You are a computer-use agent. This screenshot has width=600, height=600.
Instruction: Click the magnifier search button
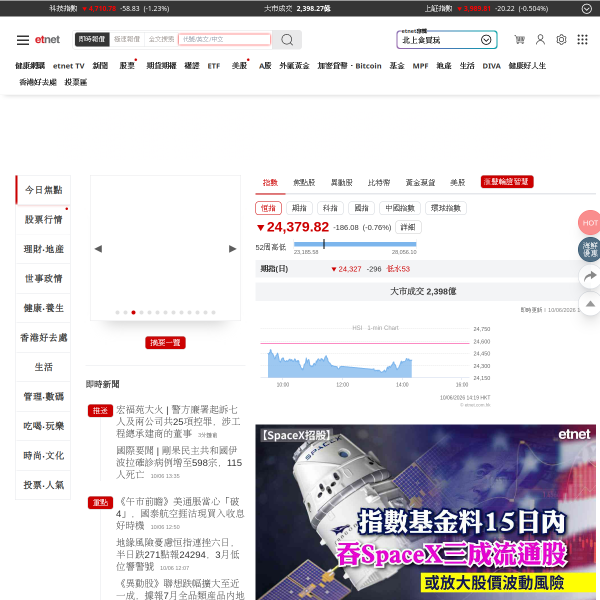287,39
